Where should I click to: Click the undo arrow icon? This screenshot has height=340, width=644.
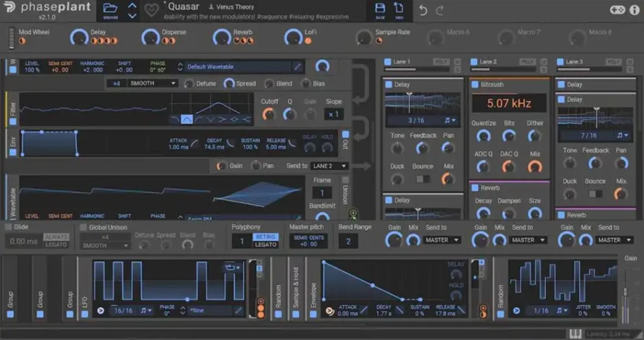click(x=423, y=10)
